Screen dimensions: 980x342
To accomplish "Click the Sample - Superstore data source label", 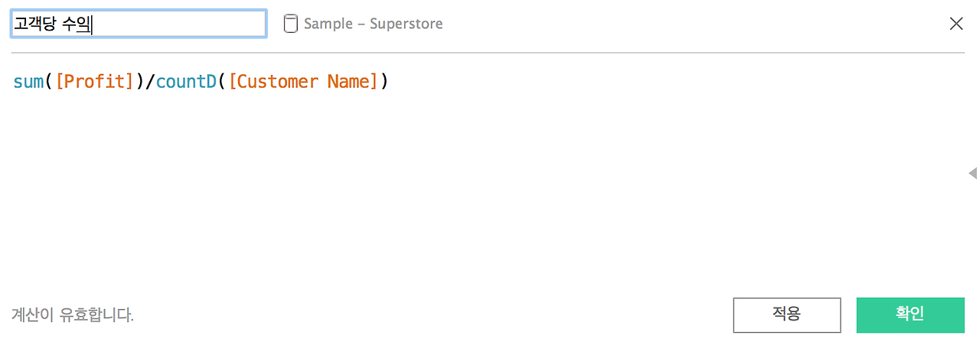I will click(373, 24).
